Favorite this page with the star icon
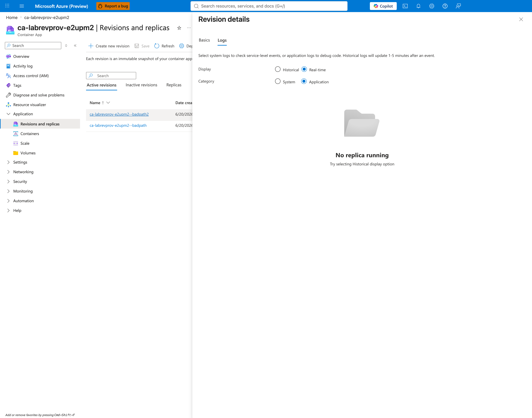Image resolution: width=532 pixels, height=418 pixels. pos(179,28)
